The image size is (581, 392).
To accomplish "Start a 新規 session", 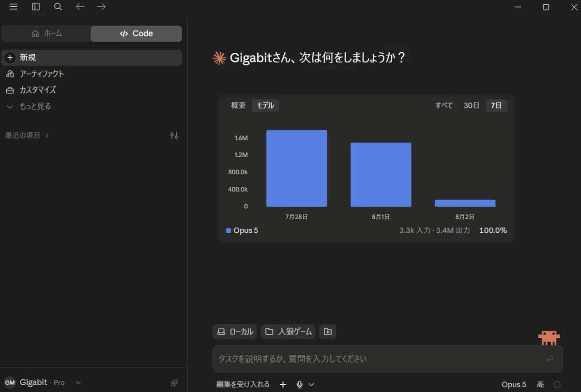I will pyautogui.click(x=92, y=58).
